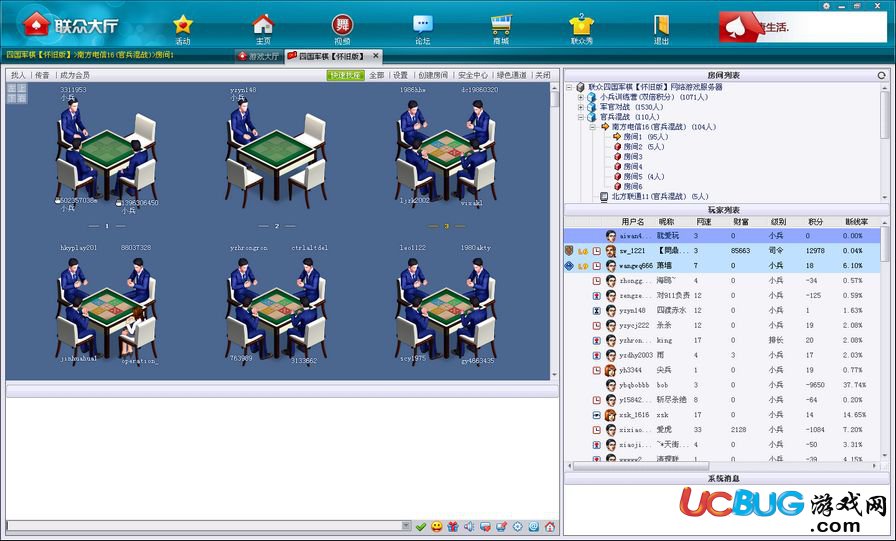Sort player list by 断线率 column
This screenshot has height=541, width=896.
pyautogui.click(x=857, y=222)
